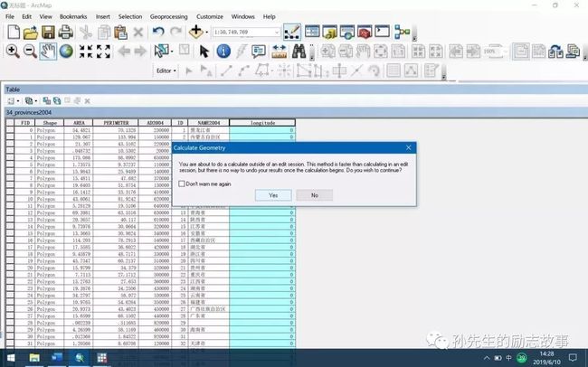Tick the row selector for FID 31
The image size is (588, 367).
[10, 343]
